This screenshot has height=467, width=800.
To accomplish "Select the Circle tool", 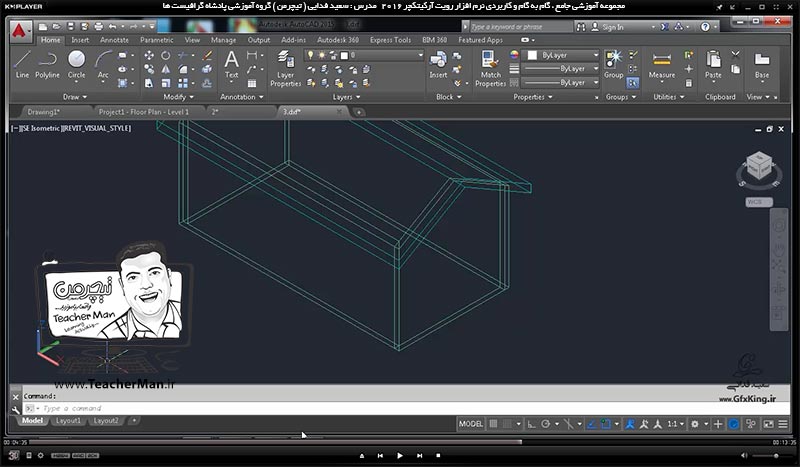I will (77, 65).
